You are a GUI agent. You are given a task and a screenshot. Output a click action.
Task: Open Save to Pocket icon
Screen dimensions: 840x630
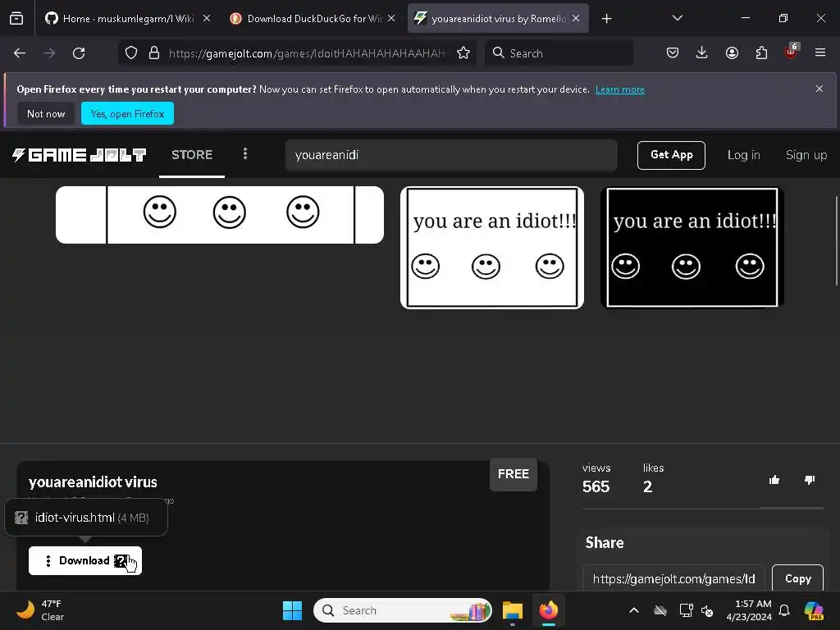673,52
